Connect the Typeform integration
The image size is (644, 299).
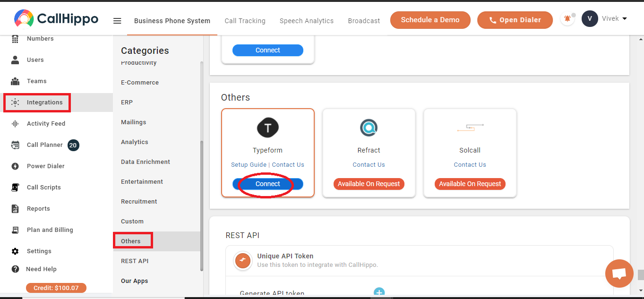(268, 184)
